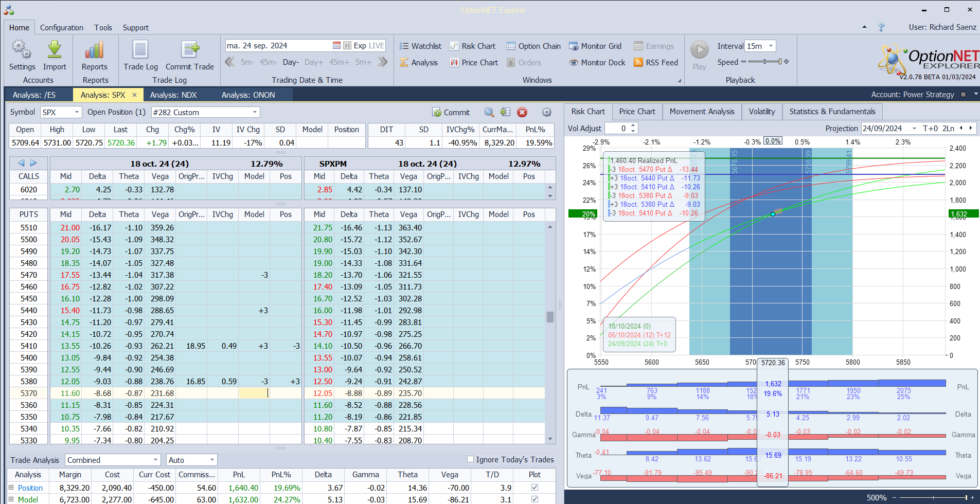This screenshot has height=504, width=980.
Task: Open the Monitor Dock eye icon
Action: click(574, 62)
